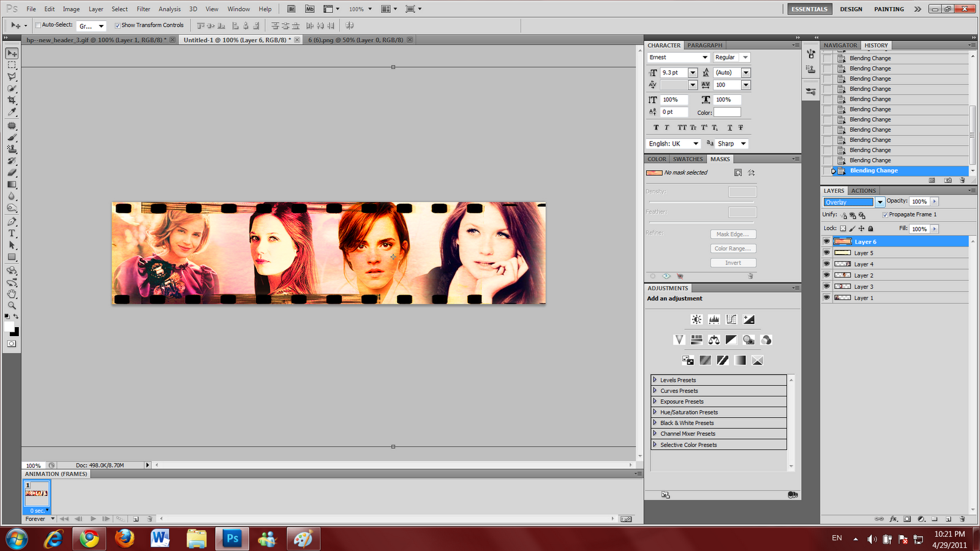Select the Brush tool
This screenshot has width=980, height=551.
tap(12, 138)
